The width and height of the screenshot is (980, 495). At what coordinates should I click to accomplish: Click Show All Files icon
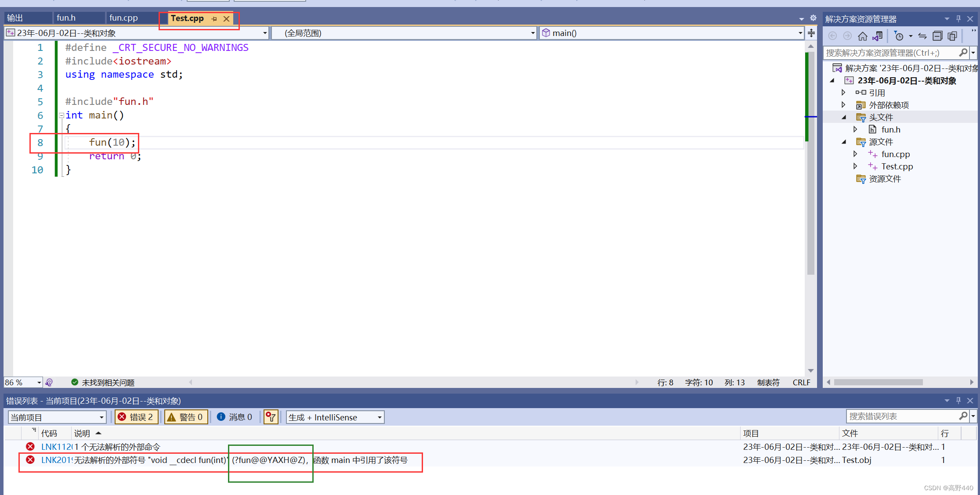(952, 36)
